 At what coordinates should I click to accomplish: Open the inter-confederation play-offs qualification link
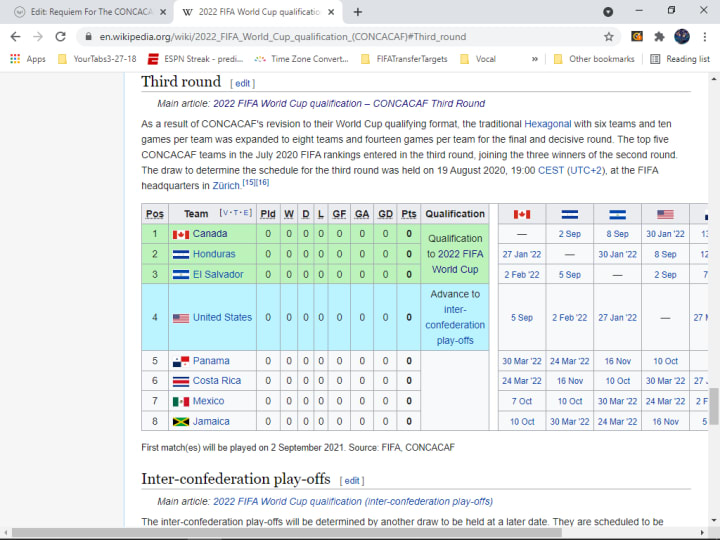[x=455, y=325]
